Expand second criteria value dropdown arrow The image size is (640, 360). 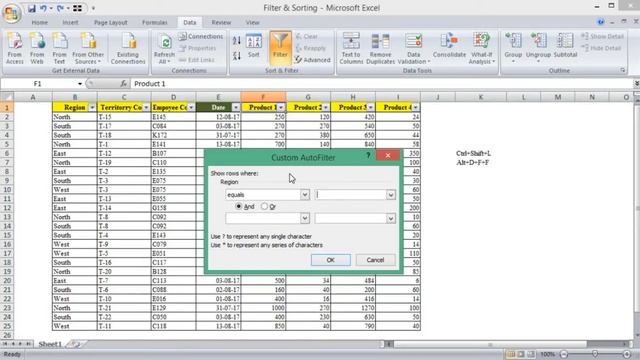click(x=391, y=218)
